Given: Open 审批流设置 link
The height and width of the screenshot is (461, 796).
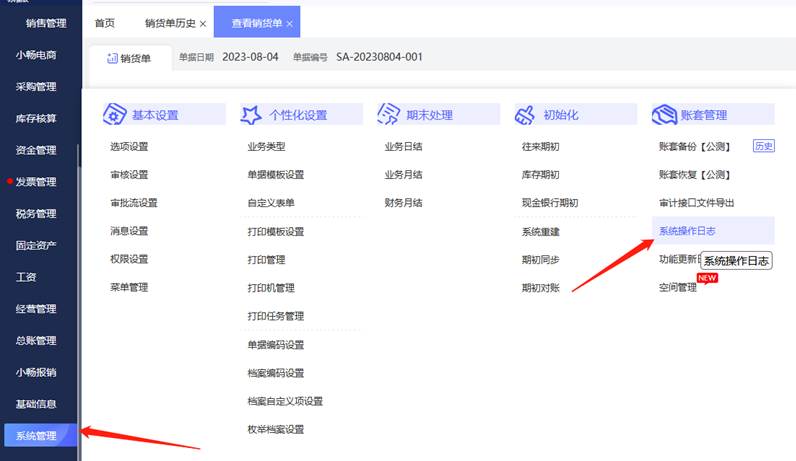Looking at the screenshot, I should coord(134,203).
